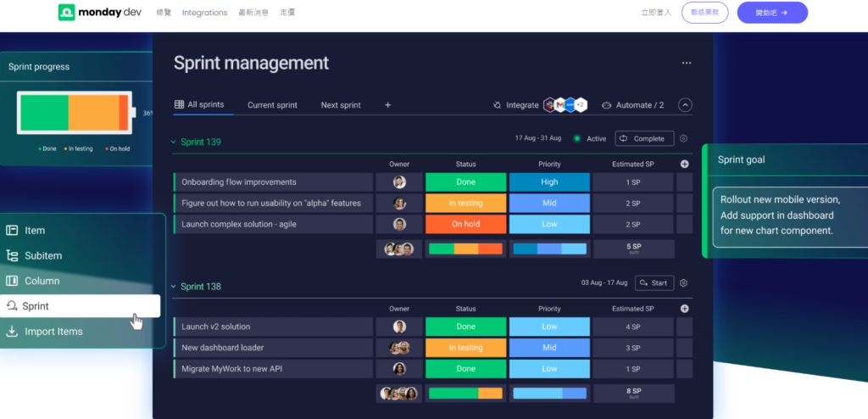Screen dimensions: 868x419
Task: Click the Sprint 139 settings gear icon
Action: [x=684, y=138]
